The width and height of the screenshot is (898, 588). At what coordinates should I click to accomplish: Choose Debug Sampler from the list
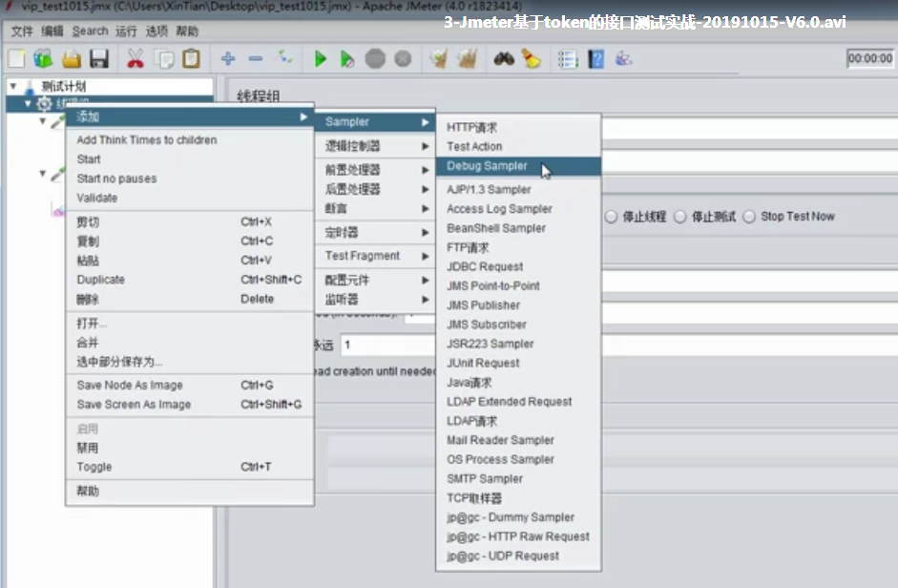[518, 166]
